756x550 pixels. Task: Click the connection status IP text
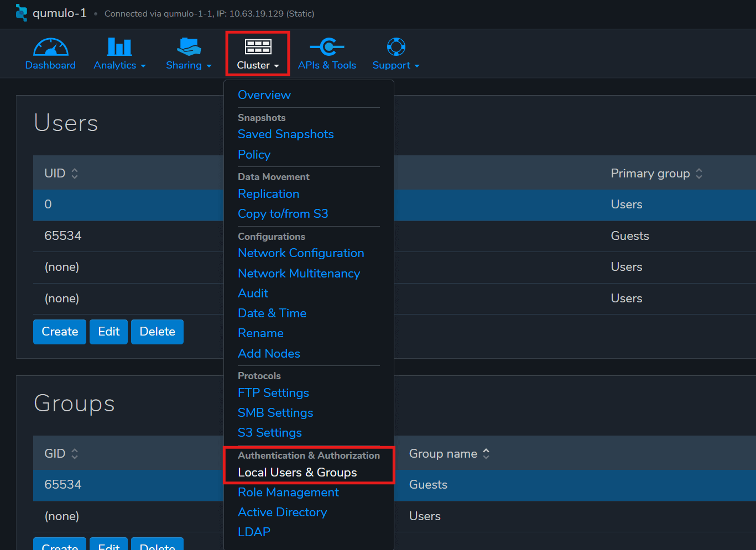(210, 14)
